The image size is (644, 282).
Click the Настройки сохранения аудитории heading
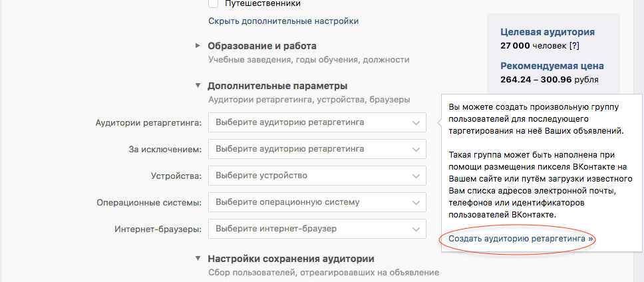point(291,259)
